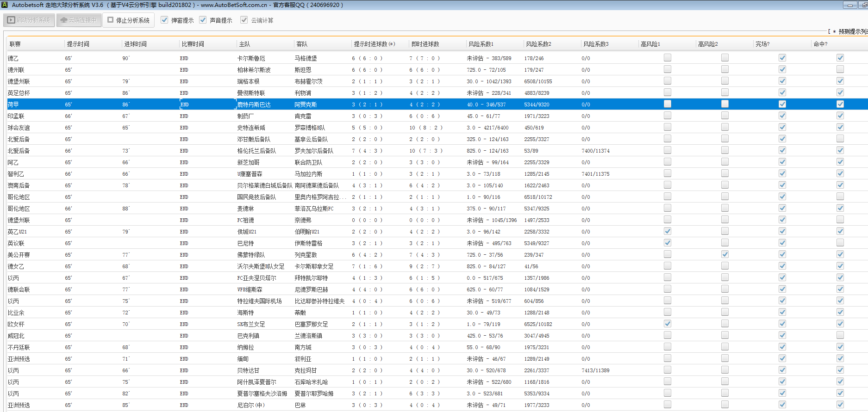Screen dimensions: 868x412
Task: Disable the 声音提示 checkbox
Action: coord(203,20)
